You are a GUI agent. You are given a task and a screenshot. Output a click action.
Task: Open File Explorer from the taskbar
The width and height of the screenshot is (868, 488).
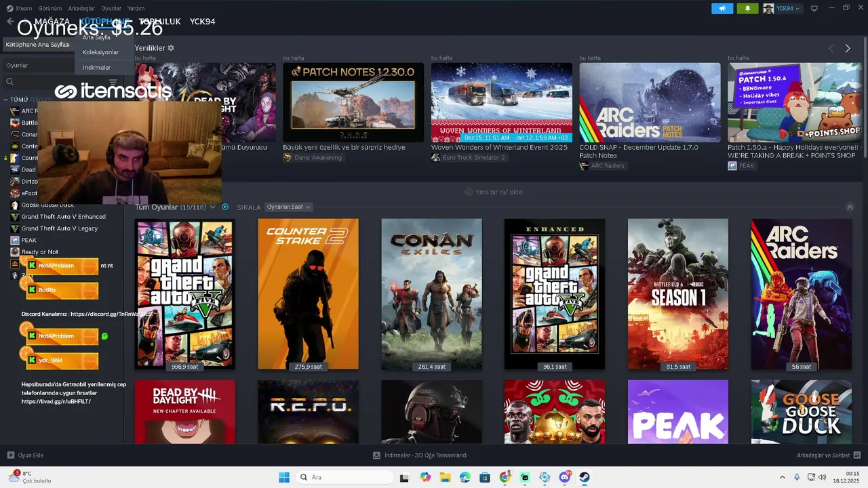point(445,477)
